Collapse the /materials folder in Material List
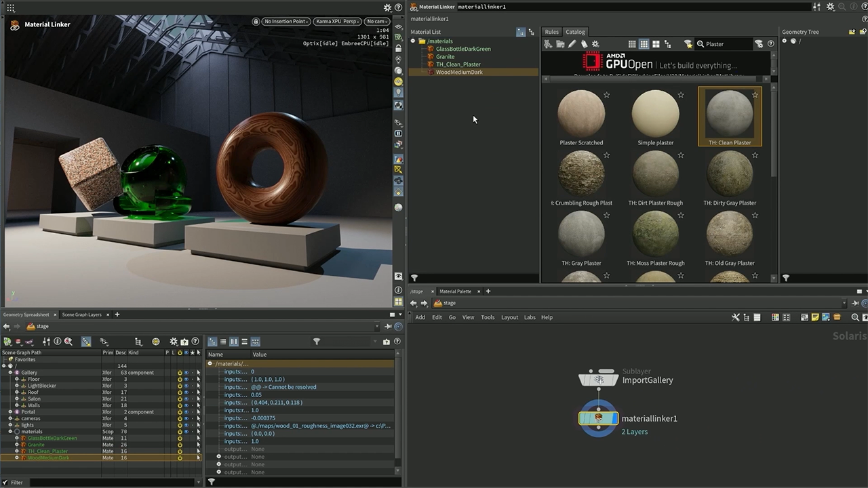This screenshot has width=868, height=488. point(412,41)
